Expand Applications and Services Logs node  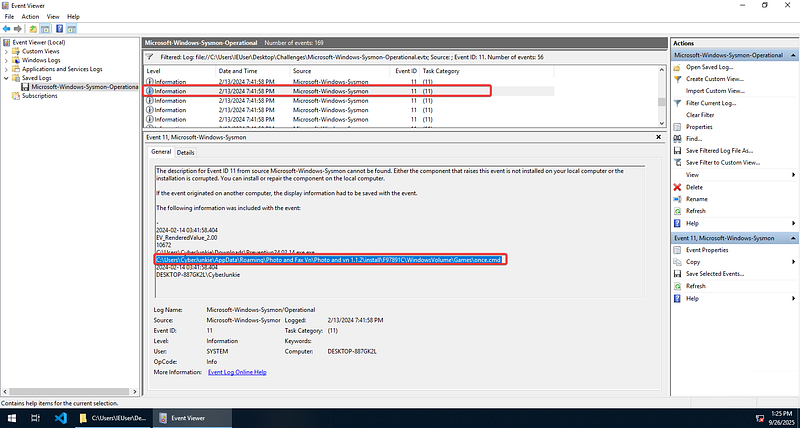pos(6,69)
